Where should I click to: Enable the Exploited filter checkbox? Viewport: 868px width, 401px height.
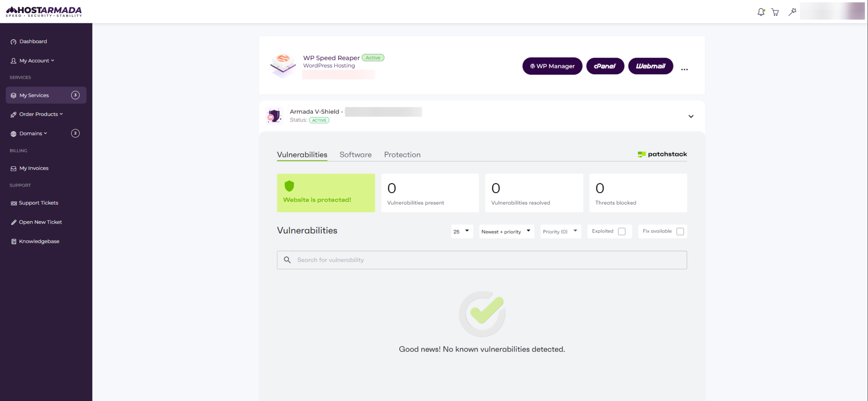coord(622,232)
